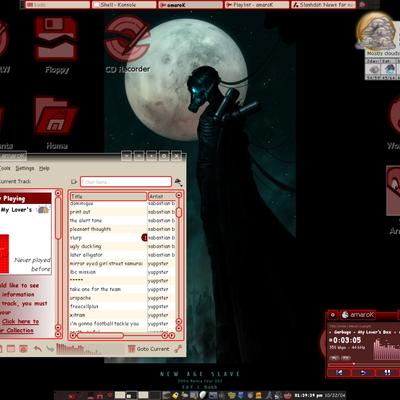Switch to first virtual desktop in pager
400x400 pixels.
[120, 395]
